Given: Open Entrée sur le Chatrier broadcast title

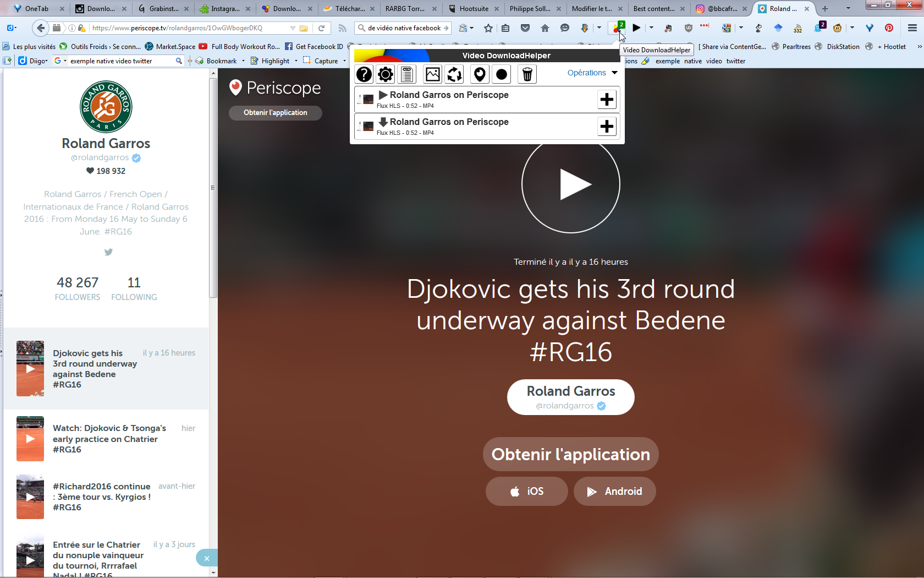Looking at the screenshot, I should point(98,559).
